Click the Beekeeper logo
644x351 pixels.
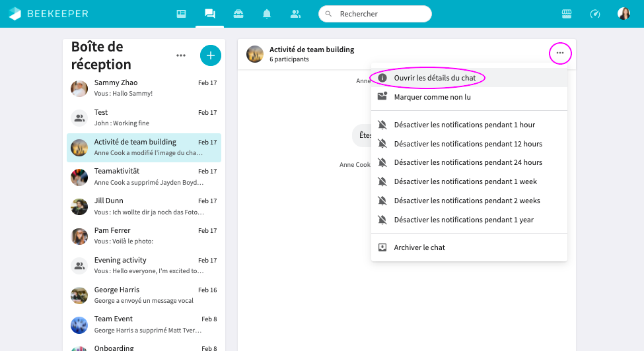(x=48, y=14)
